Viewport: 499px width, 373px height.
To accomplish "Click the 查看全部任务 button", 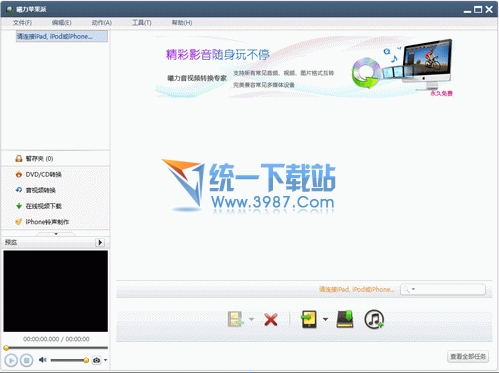I will 468,356.
